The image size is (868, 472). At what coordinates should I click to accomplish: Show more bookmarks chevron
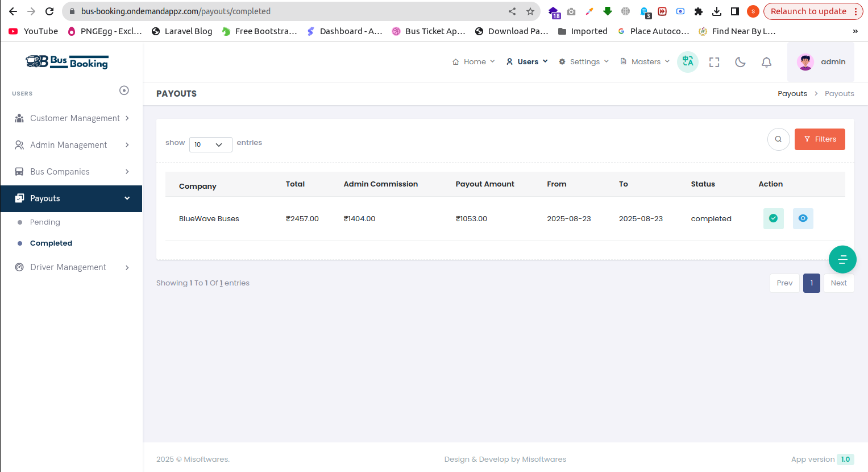(855, 31)
